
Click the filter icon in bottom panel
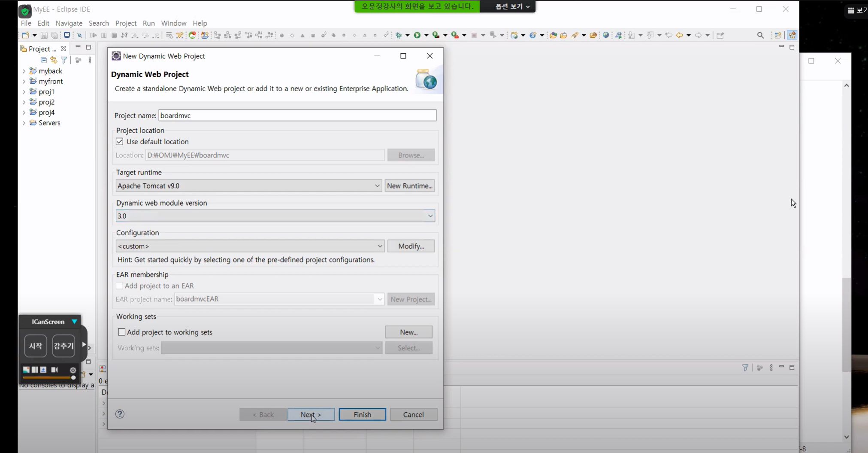click(745, 368)
